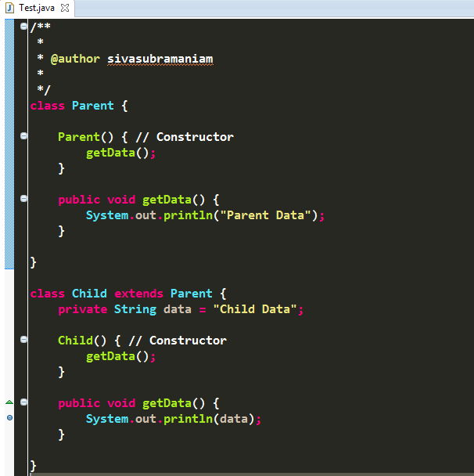Click the @author Javadoc tag
This screenshot has width=474, height=476.
coord(75,59)
